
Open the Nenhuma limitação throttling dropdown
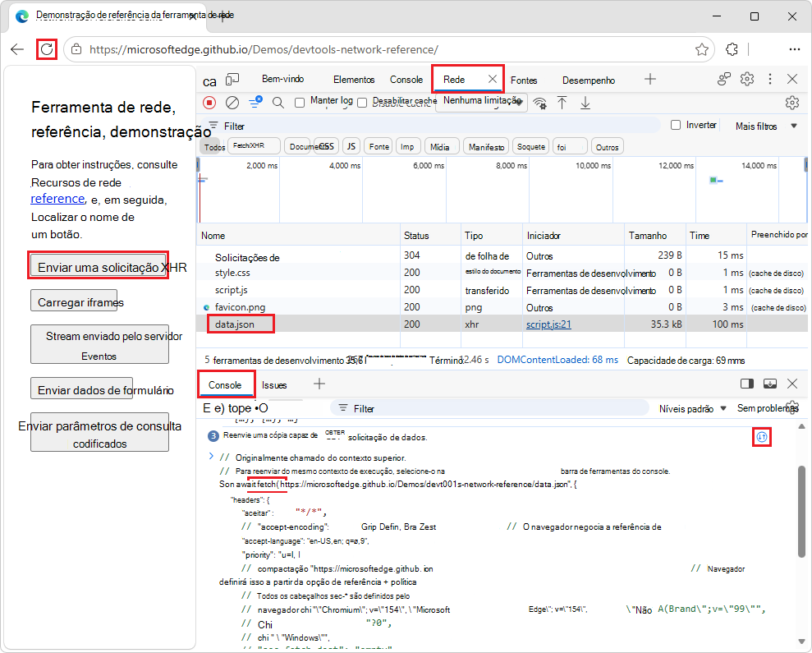click(482, 102)
